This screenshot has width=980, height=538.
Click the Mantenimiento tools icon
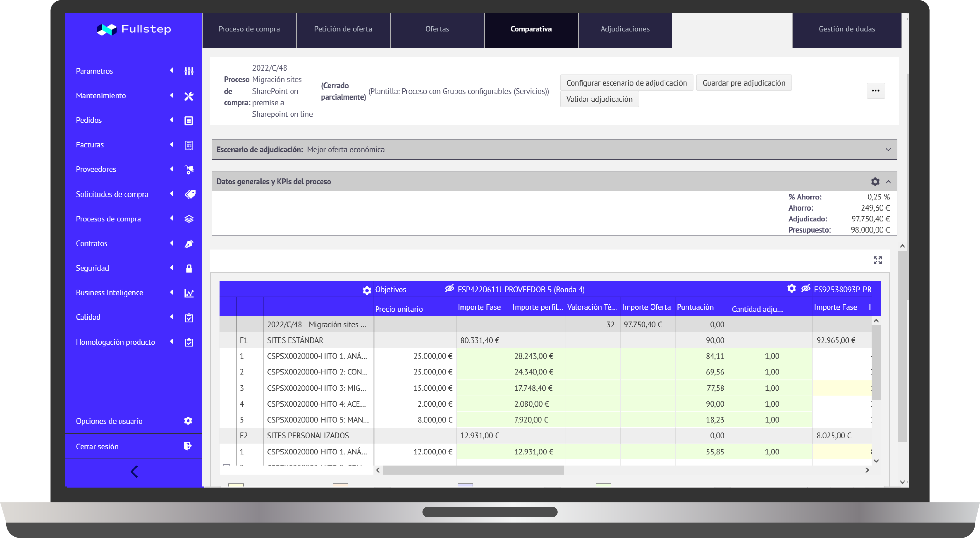click(x=189, y=96)
